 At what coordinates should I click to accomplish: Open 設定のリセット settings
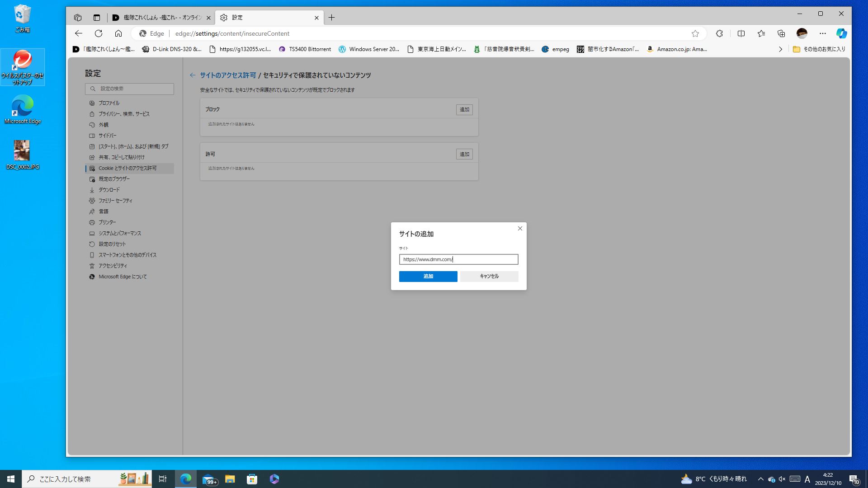[x=129, y=244]
